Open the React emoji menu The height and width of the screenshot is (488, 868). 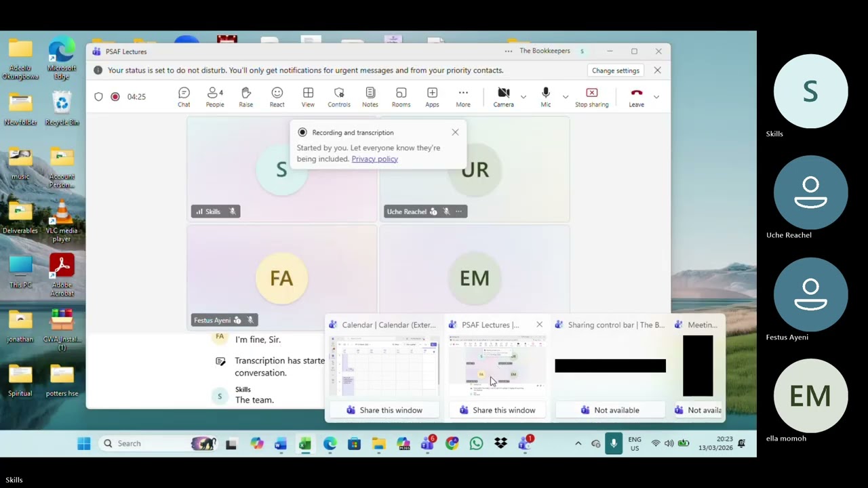click(x=277, y=97)
